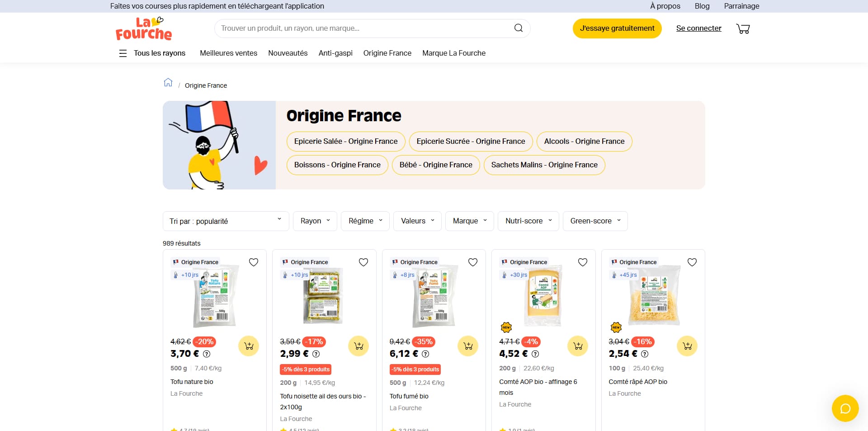Add Comté râpé AOP bio to cart
868x431 pixels.
(x=687, y=346)
